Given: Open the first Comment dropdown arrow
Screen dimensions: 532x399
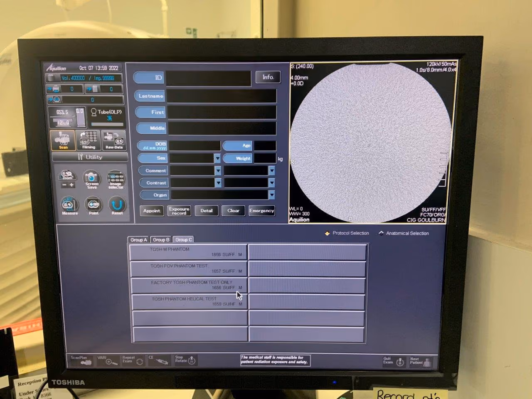Looking at the screenshot, I should pyautogui.click(x=218, y=171).
